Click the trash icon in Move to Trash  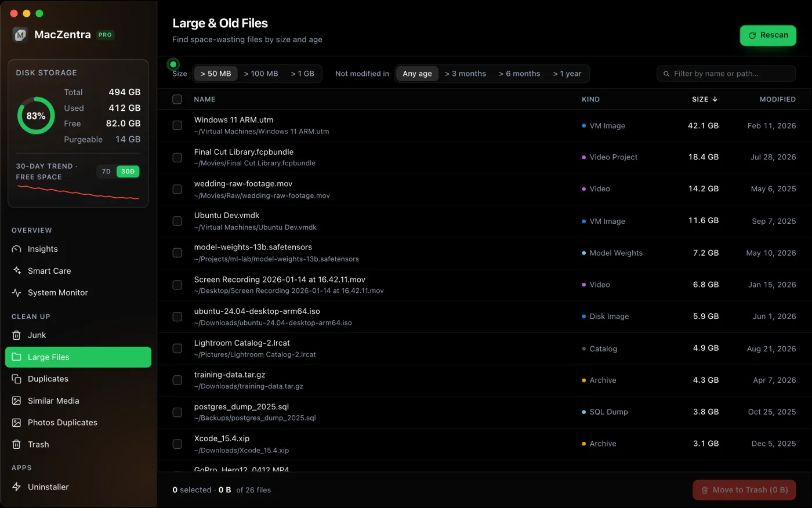pos(705,490)
